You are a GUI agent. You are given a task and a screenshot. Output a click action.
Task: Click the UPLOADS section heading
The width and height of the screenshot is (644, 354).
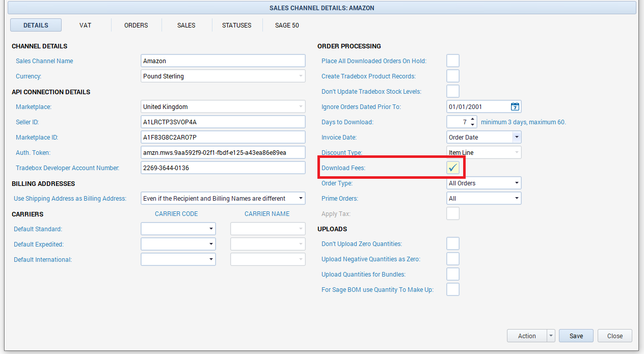pyautogui.click(x=332, y=229)
